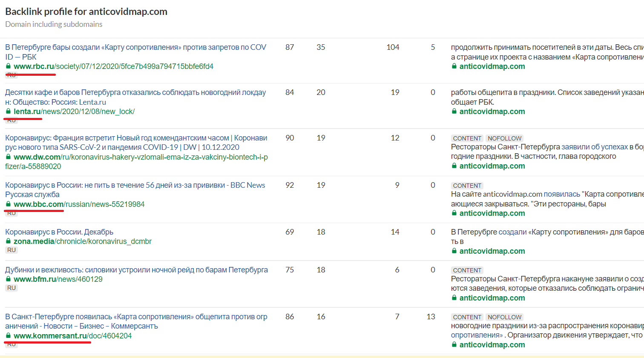Open anticovidmap.com target link in kommersant.ru row
The image size is (644, 358).
[x=492, y=345]
